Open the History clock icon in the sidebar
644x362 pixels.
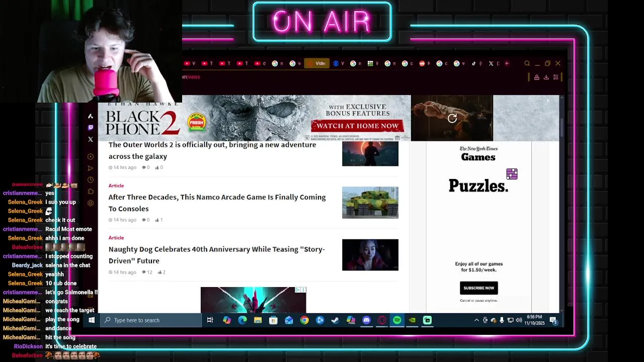[x=91, y=179]
